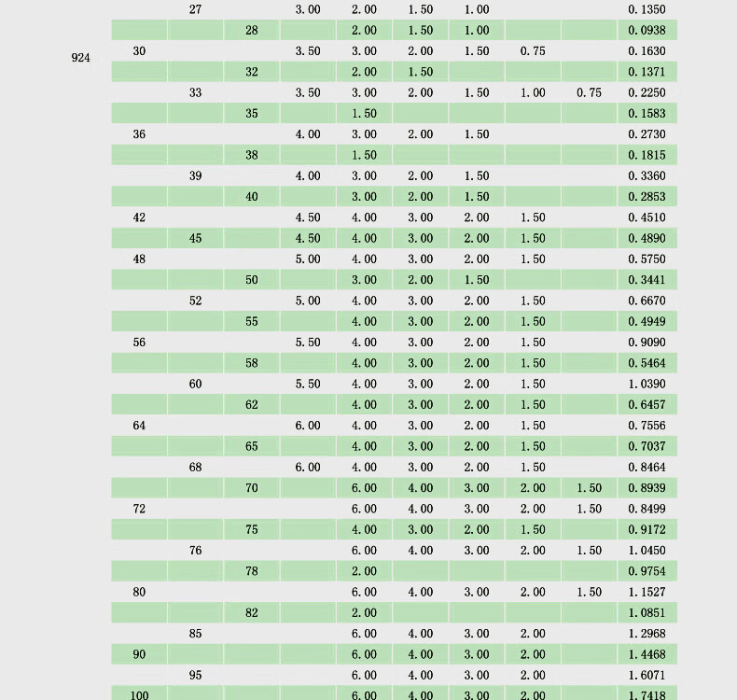The width and height of the screenshot is (737, 700).
Task: Select the cell containing 0.4890
Action: coord(647,238)
